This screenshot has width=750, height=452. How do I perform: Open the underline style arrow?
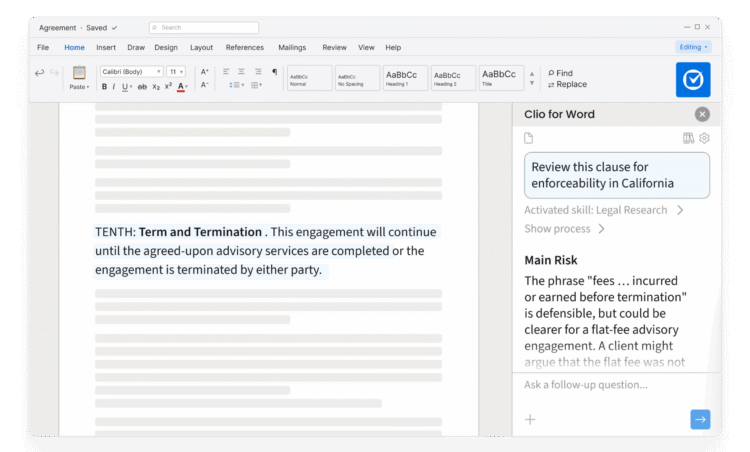pyautogui.click(x=131, y=87)
